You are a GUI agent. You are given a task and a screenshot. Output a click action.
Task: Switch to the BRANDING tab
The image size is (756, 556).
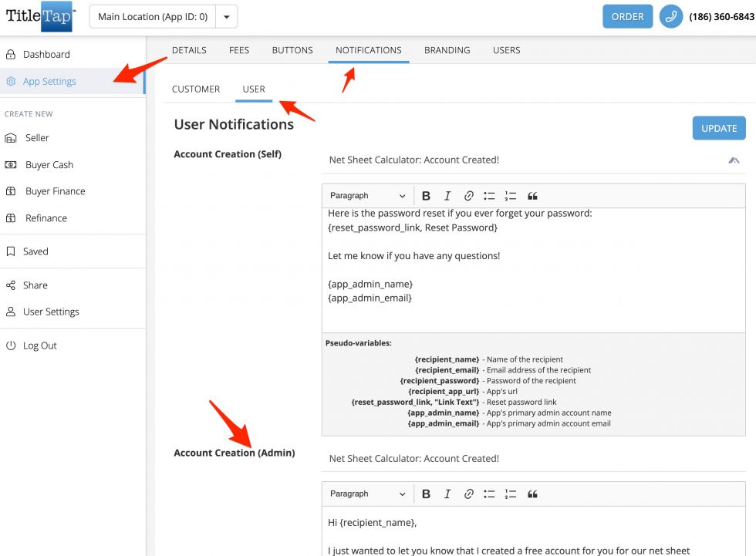447,49
